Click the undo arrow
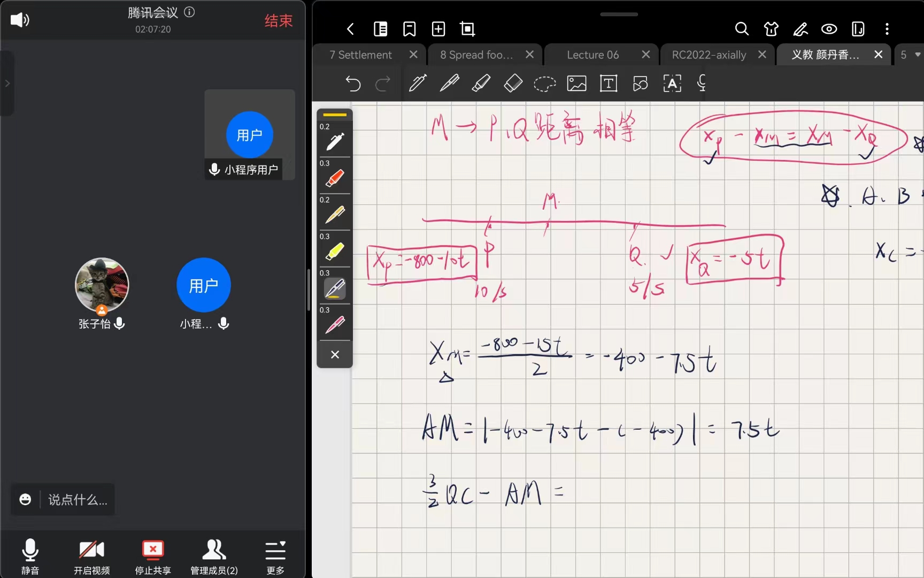Image resolution: width=924 pixels, height=578 pixels. tap(353, 83)
